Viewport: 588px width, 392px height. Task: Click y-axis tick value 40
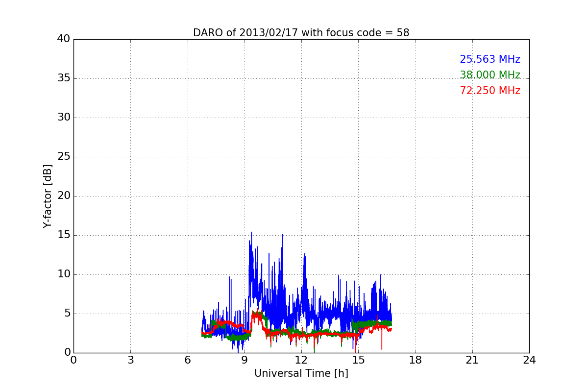click(x=64, y=39)
